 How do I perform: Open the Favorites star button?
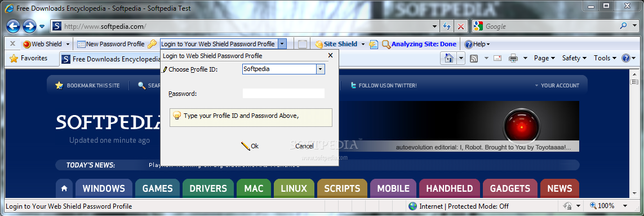[x=28, y=59]
